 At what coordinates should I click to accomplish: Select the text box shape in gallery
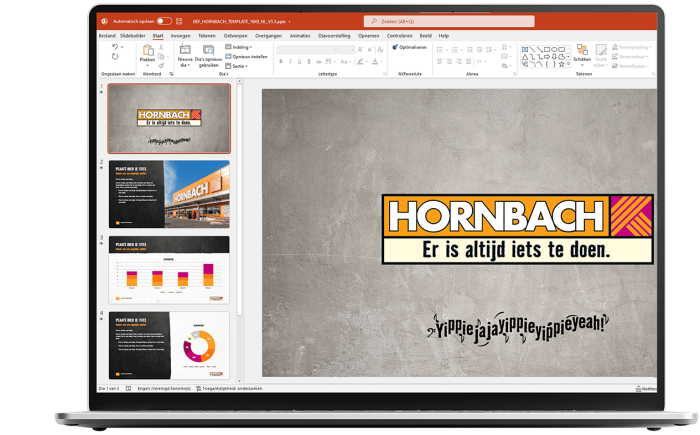(525, 49)
